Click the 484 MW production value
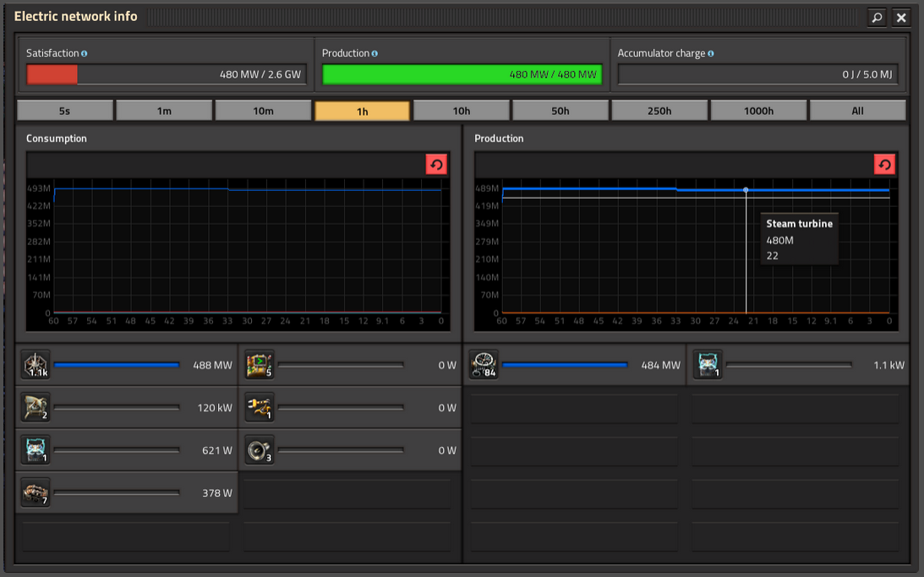Image resolution: width=924 pixels, height=577 pixels. click(660, 365)
